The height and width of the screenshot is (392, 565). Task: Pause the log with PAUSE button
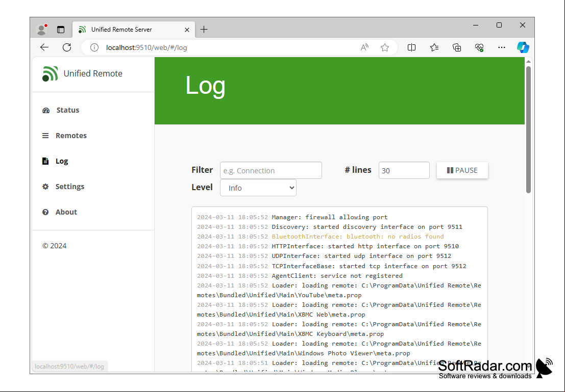(462, 170)
